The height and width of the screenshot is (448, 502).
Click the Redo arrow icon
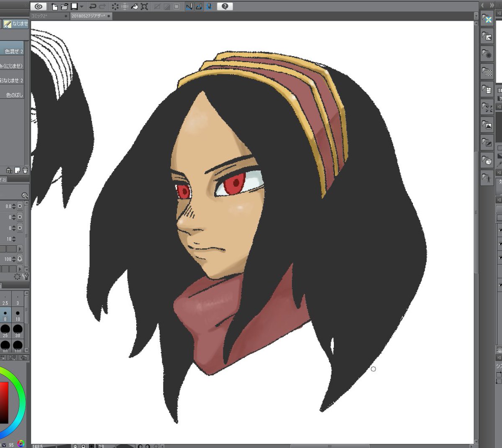pyautogui.click(x=102, y=6)
